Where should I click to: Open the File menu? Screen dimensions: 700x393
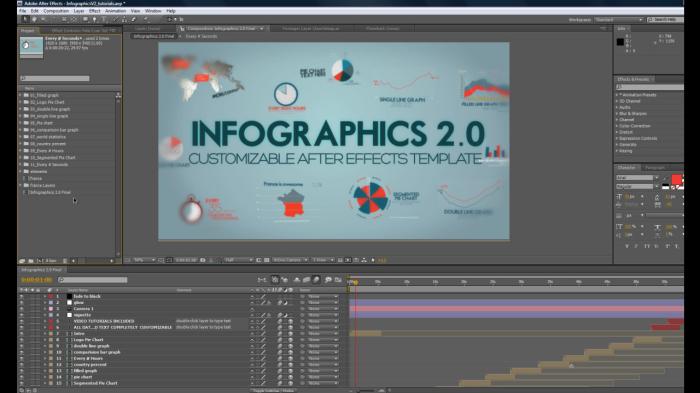pos(22,11)
